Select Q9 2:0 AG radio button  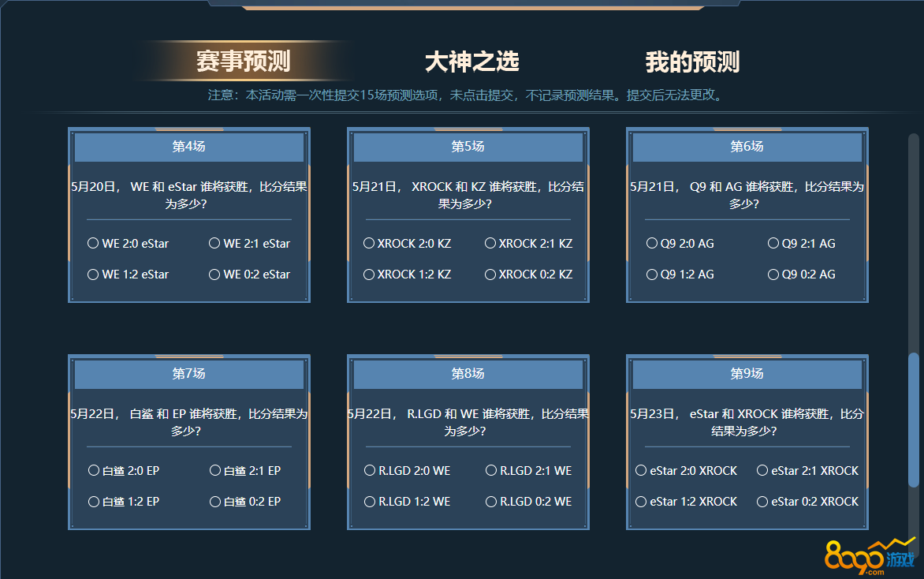[x=652, y=244]
